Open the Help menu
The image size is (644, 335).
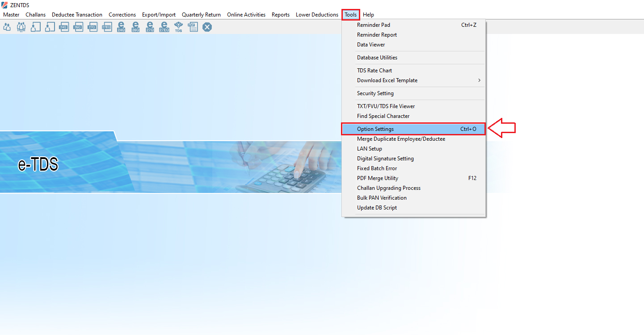coord(368,15)
